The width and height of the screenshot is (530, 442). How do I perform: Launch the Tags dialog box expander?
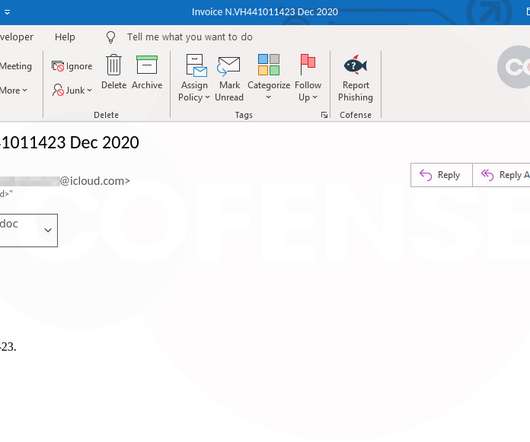pos(324,115)
